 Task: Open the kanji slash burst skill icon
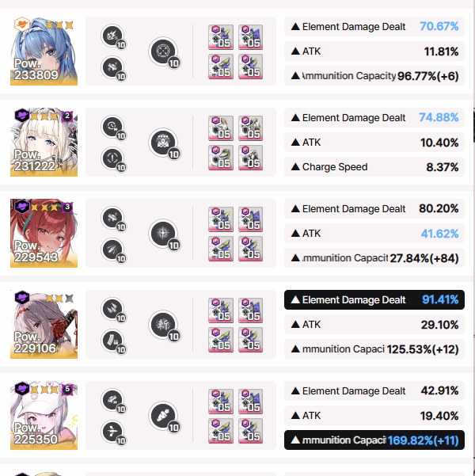click(x=163, y=325)
